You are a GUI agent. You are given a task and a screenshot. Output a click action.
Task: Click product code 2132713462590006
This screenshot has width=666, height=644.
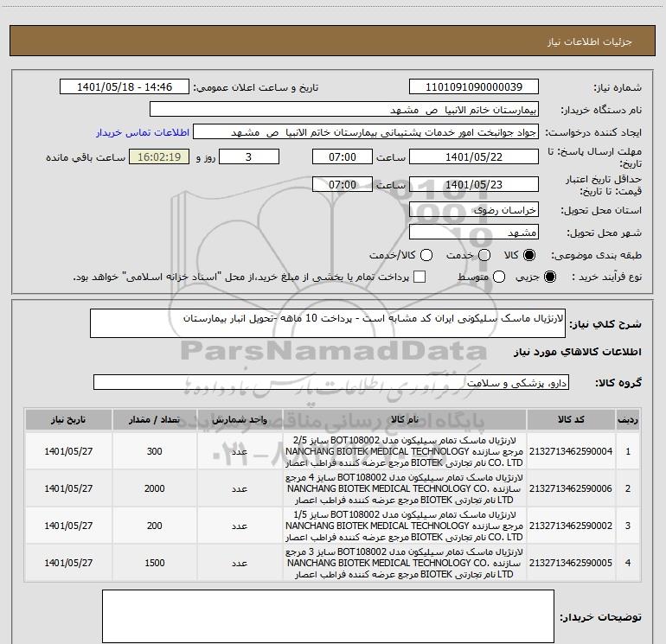click(571, 488)
